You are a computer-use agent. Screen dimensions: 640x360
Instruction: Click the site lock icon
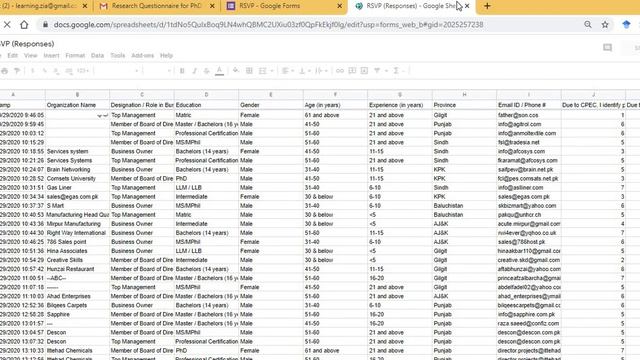pos(45,25)
